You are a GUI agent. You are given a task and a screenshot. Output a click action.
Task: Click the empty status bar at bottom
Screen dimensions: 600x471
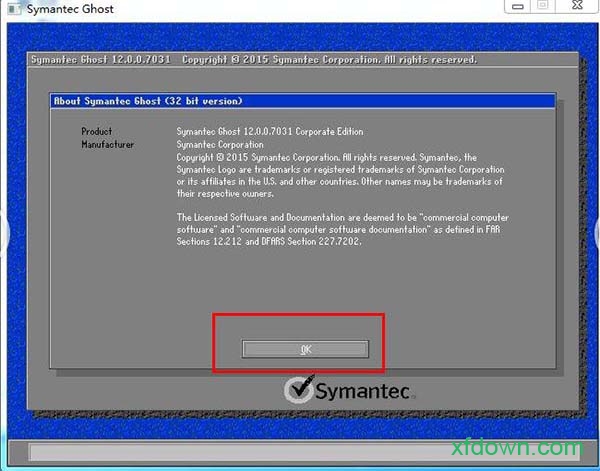point(300,452)
